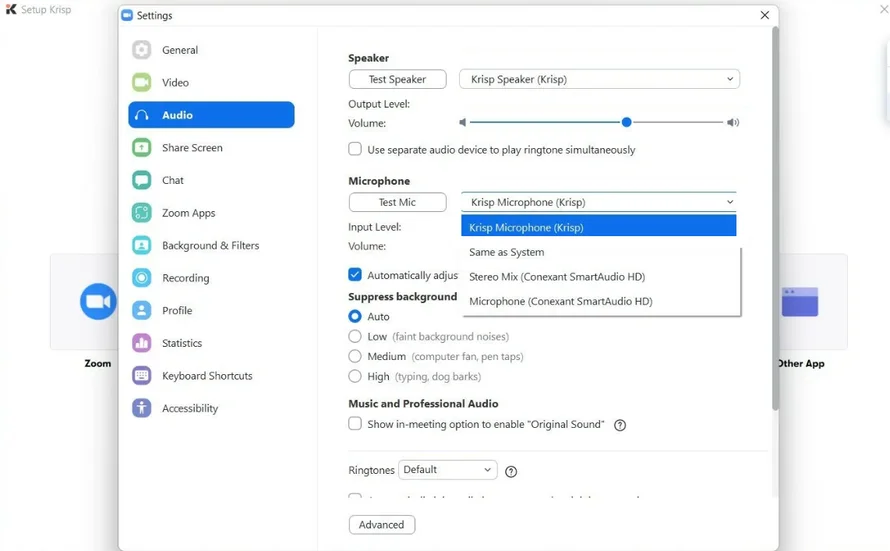The image size is (890, 551).
Task: Open the Keyboard Shortcuts settings tab
Action: point(211,376)
